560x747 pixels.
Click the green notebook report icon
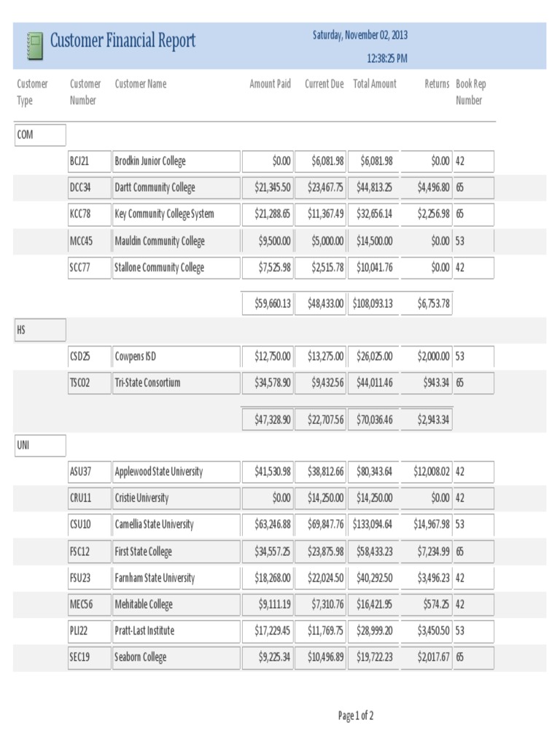click(34, 45)
